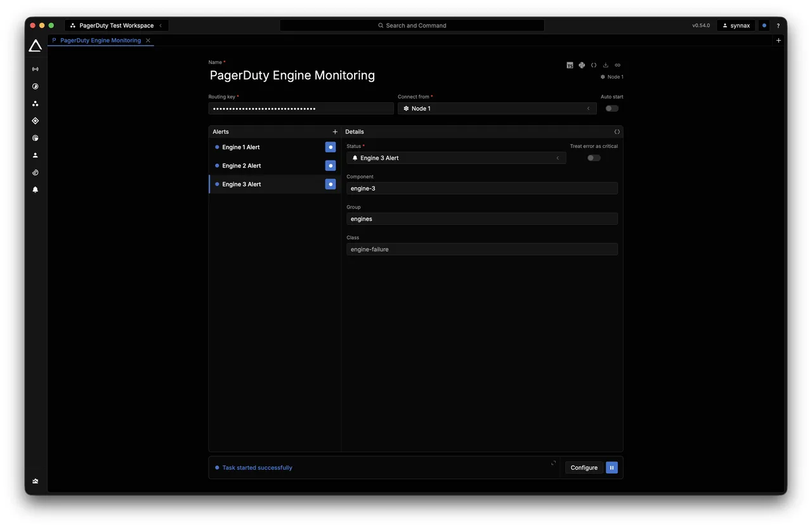Screen dimensions: 812x528
Task: Select Engine 2 Alert in the list
Action: 275,166
